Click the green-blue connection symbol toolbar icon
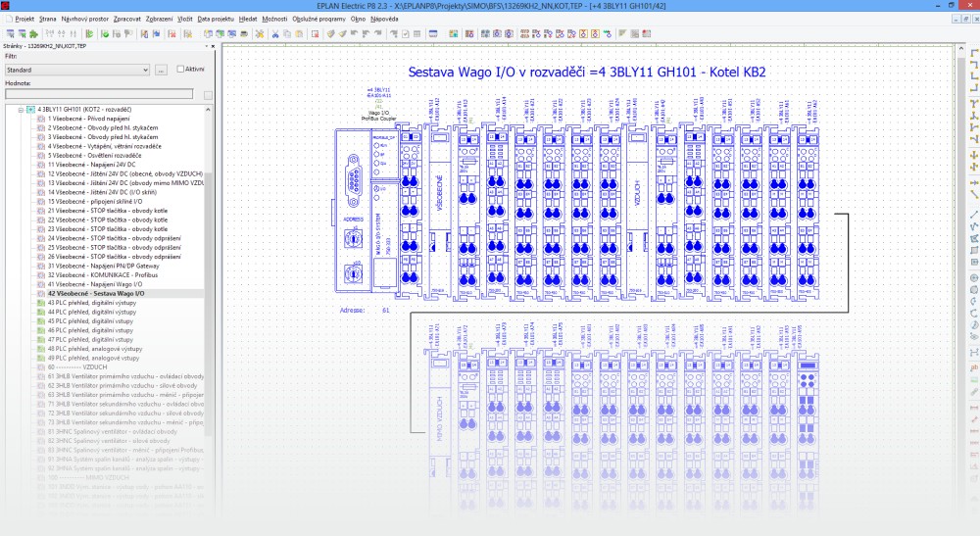The height and width of the screenshot is (536, 980). (607, 33)
